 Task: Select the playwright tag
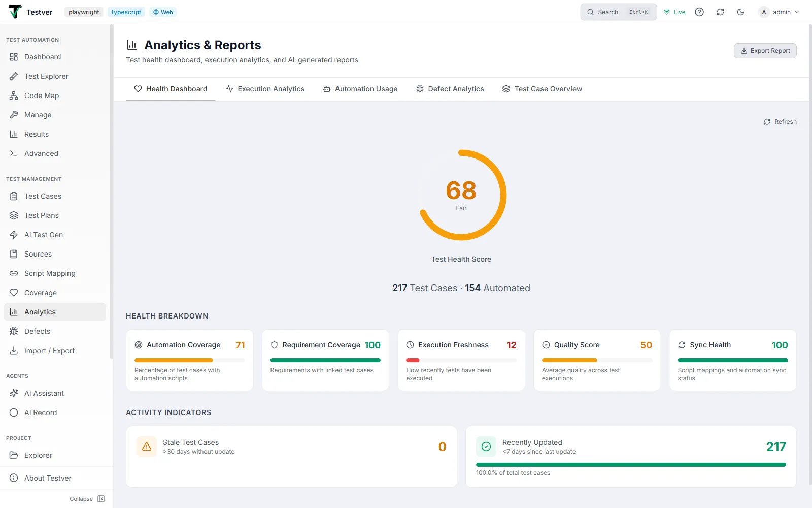(84, 12)
